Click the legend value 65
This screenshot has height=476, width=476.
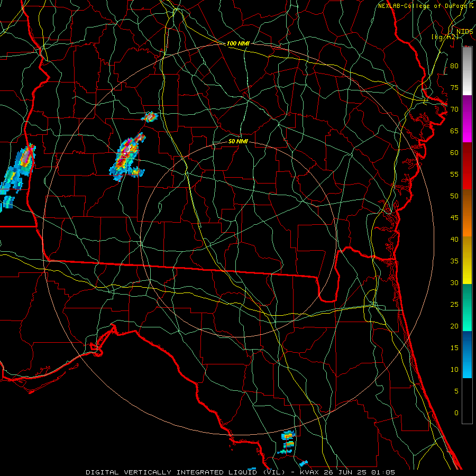(454, 131)
